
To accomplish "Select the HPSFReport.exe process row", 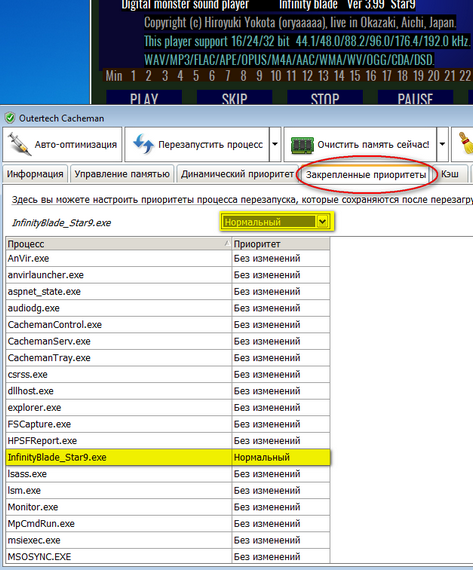I will pyautogui.click(x=168, y=441).
